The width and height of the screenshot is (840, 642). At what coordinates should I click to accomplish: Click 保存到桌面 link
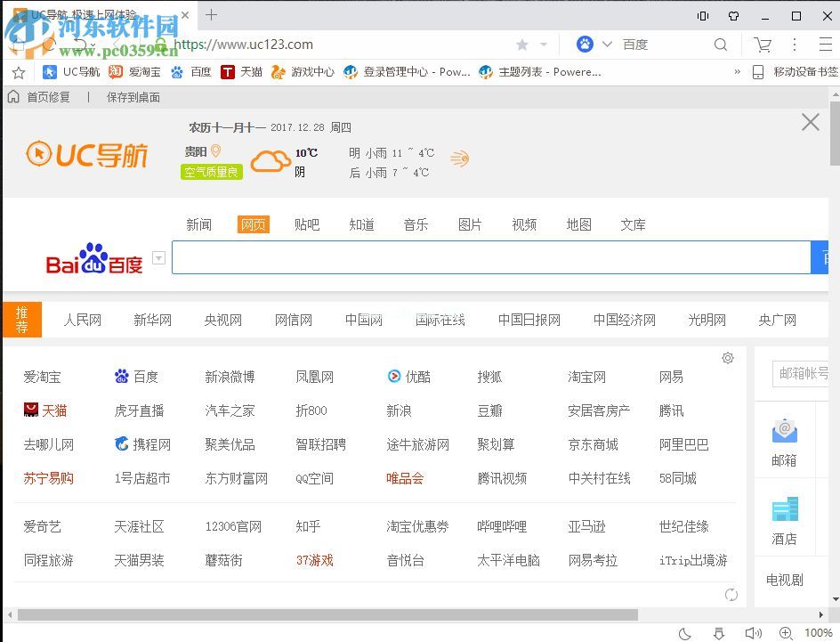tap(133, 97)
